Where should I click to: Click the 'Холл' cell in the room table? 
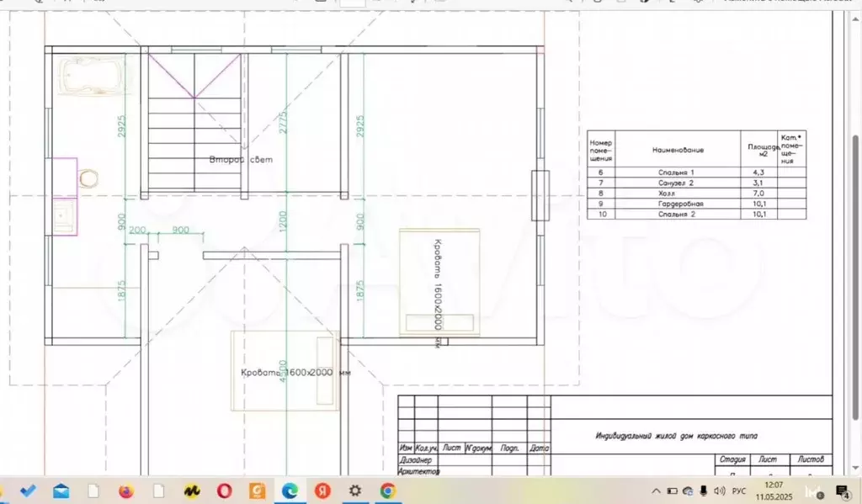click(x=678, y=194)
